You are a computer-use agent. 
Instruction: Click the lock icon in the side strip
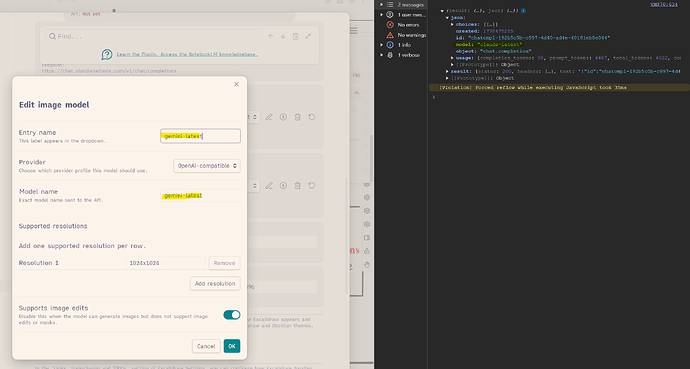click(x=367, y=251)
